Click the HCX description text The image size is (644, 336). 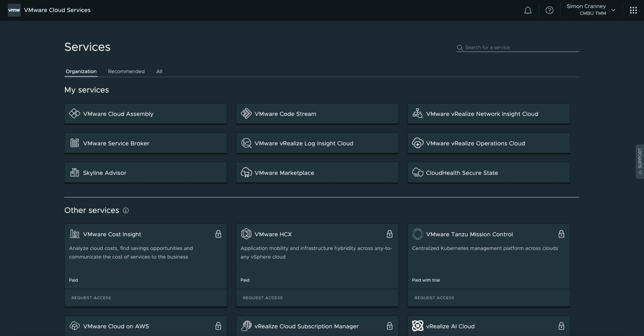coord(316,252)
